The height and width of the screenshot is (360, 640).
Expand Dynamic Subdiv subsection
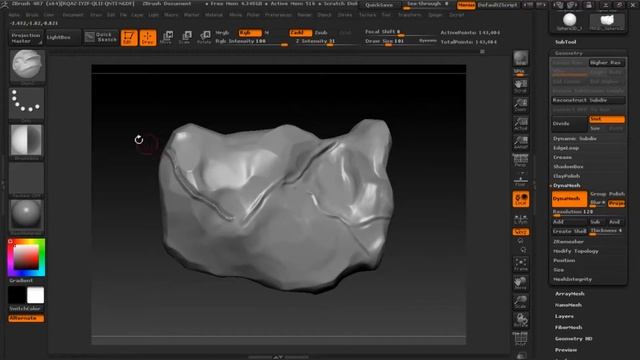click(575, 139)
